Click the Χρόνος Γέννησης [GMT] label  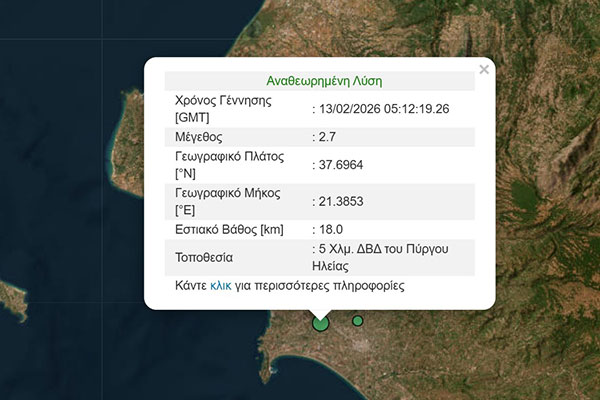click(223, 108)
